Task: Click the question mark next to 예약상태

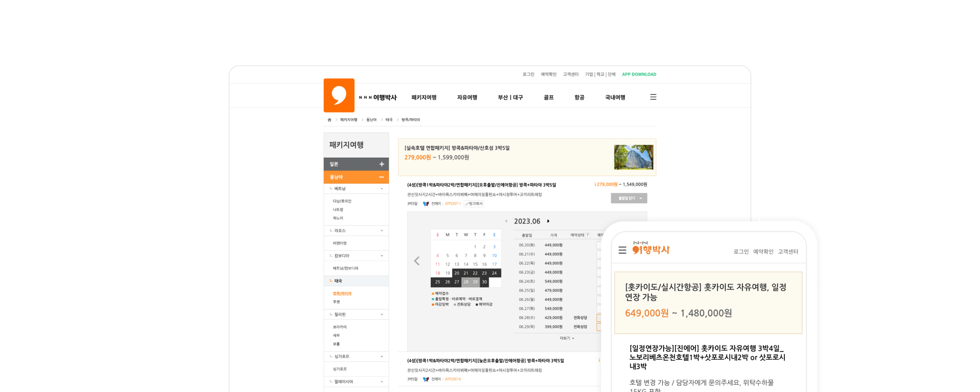Action: click(x=588, y=235)
